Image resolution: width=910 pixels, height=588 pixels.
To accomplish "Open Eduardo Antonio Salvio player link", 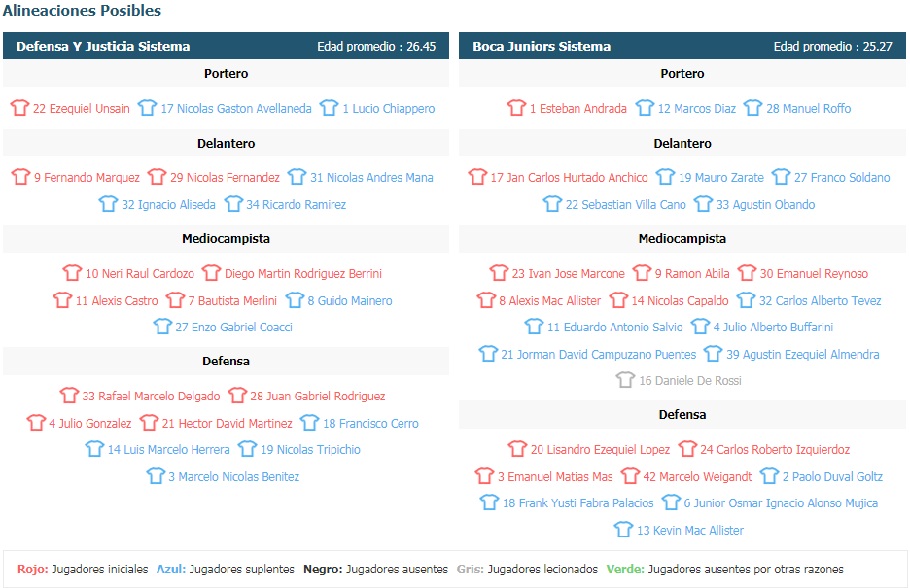I will [x=614, y=328].
